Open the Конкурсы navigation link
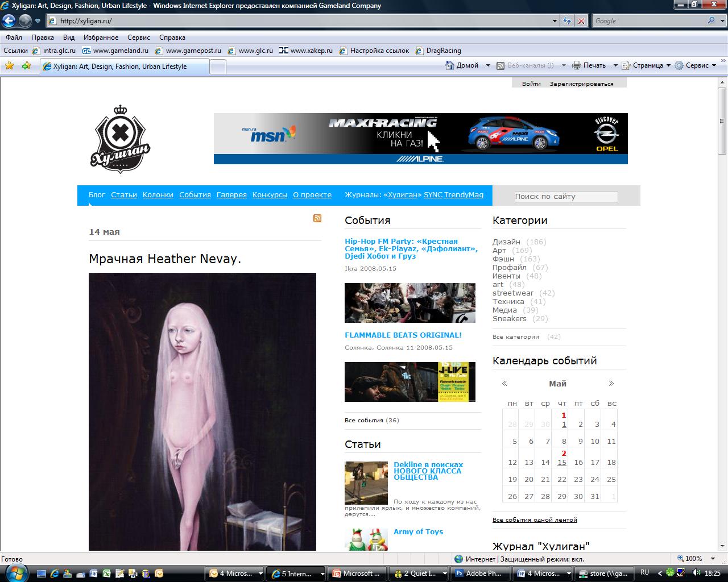This screenshot has height=582, width=728. tap(270, 194)
